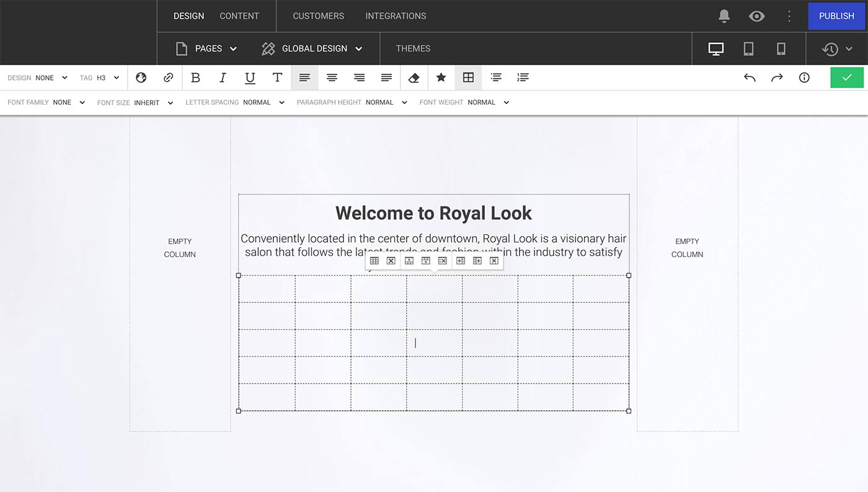
Task: Switch to mobile phone view
Action: click(x=781, y=48)
